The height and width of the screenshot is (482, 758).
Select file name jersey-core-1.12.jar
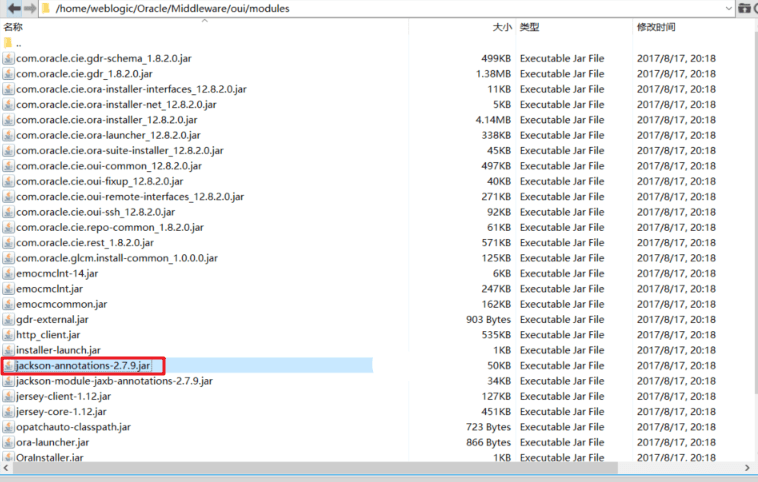pyautogui.click(x=61, y=412)
